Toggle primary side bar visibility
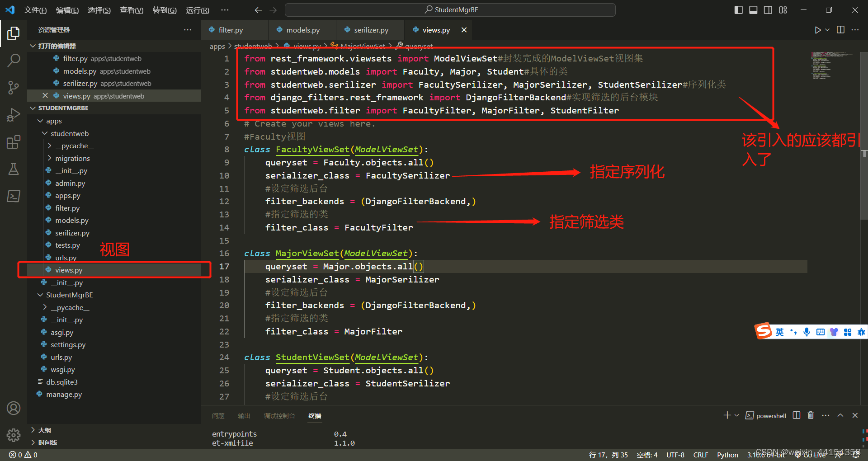The image size is (868, 461). [739, 10]
